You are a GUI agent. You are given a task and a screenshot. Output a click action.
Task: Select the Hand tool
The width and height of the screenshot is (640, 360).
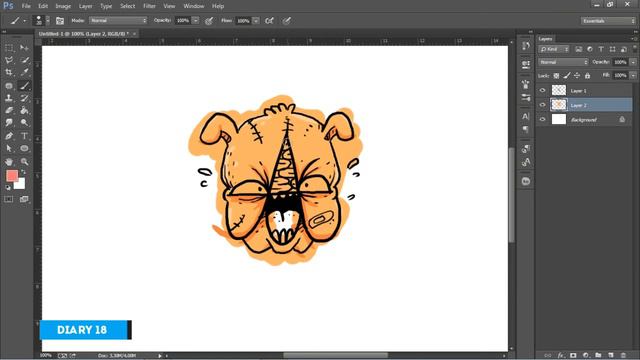point(9,162)
